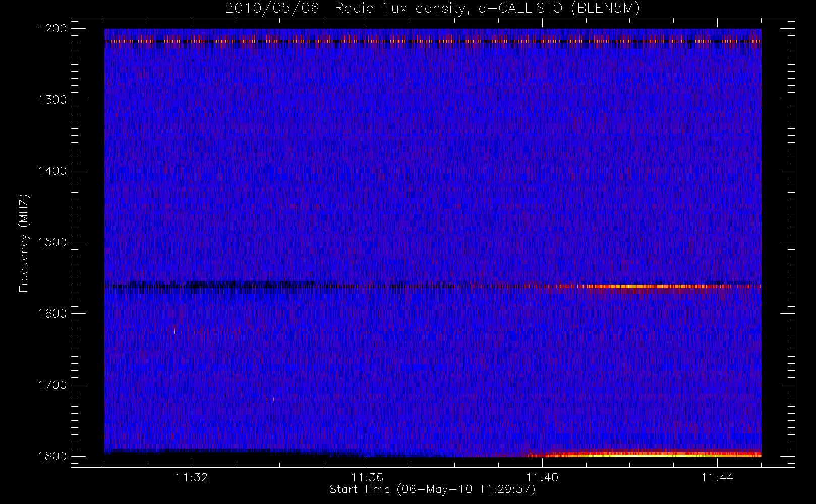Screen dimensions: 816x504
Task: Click the orange interference line near 1220 MHz
Action: tap(433, 41)
